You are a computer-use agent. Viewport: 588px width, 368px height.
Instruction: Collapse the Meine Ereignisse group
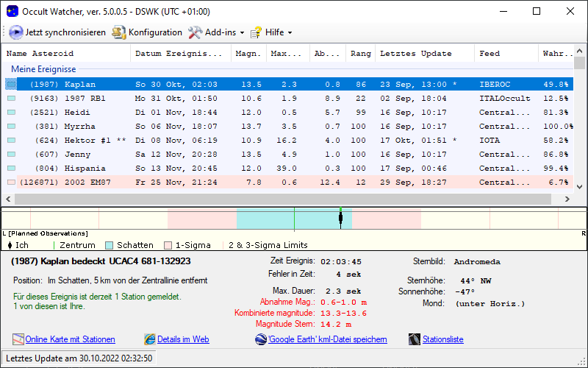click(x=43, y=69)
